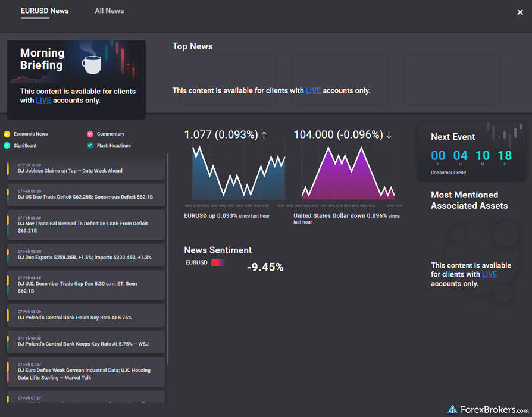The image size is (532, 417).
Task: Switch to the EURUSD News tab
Action: pos(45,11)
